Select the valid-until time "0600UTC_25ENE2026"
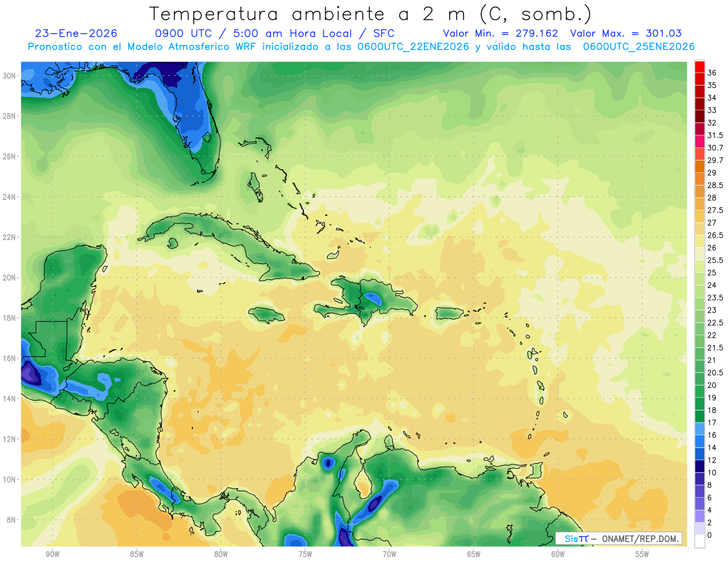This screenshot has width=728, height=562. (639, 47)
